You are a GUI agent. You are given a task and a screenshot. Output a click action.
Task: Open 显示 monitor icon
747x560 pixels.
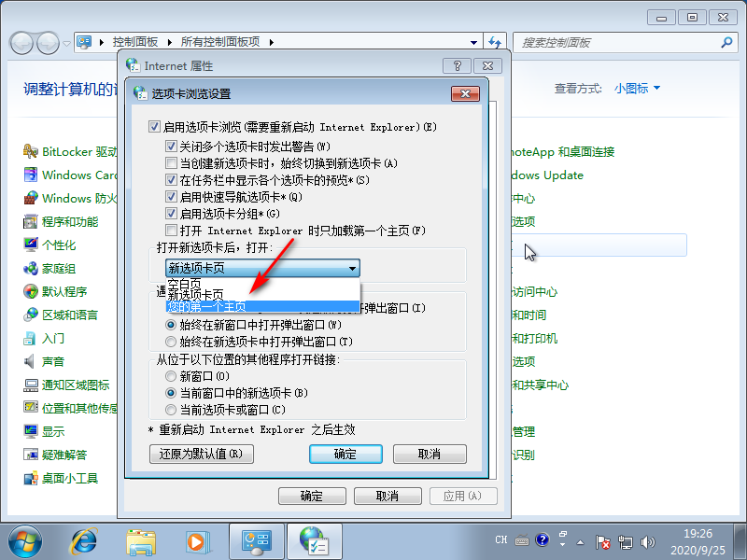point(31,431)
